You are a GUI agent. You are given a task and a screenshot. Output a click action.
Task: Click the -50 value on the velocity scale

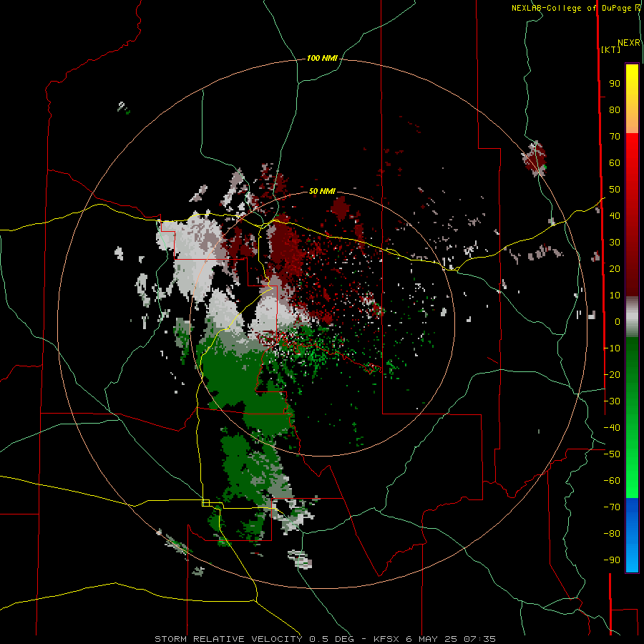click(612, 454)
